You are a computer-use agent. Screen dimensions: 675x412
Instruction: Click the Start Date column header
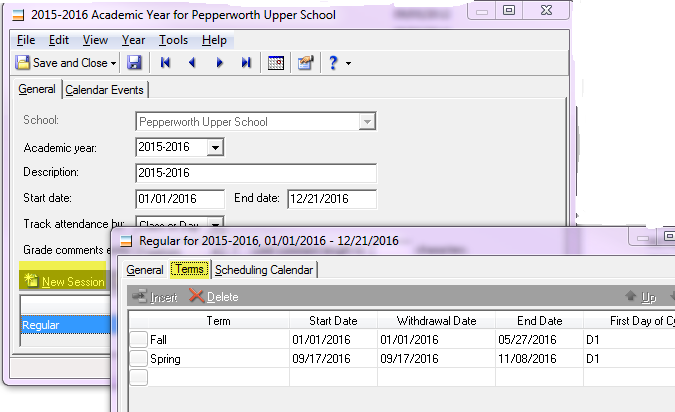pos(333,321)
